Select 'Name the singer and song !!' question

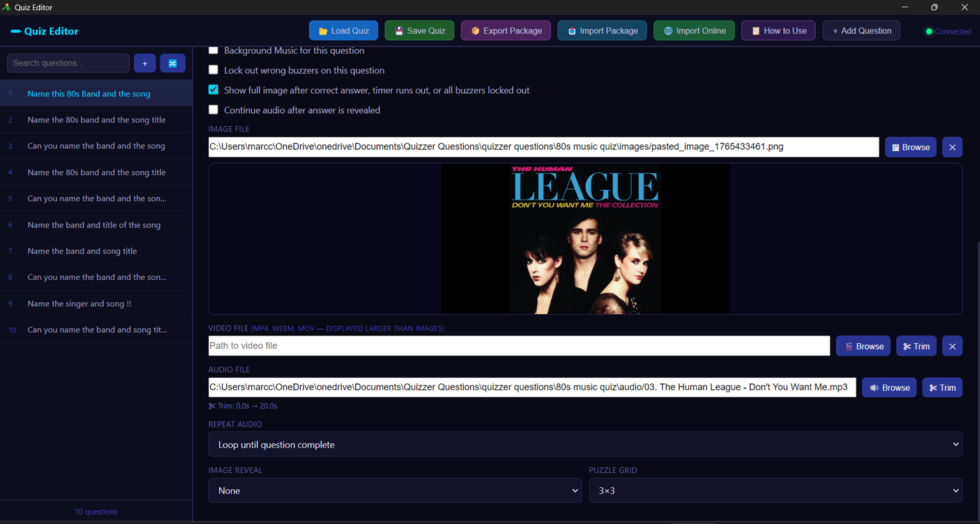point(96,304)
